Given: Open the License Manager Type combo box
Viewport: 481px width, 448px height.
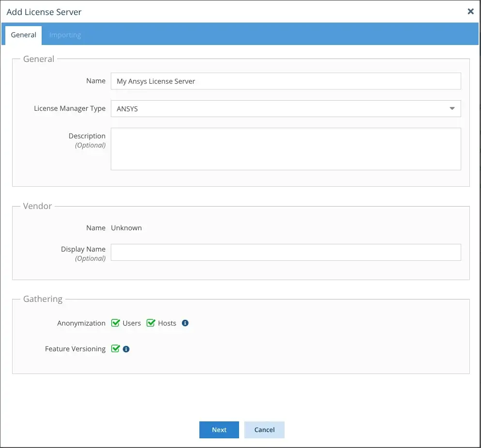Looking at the screenshot, I should point(286,108).
